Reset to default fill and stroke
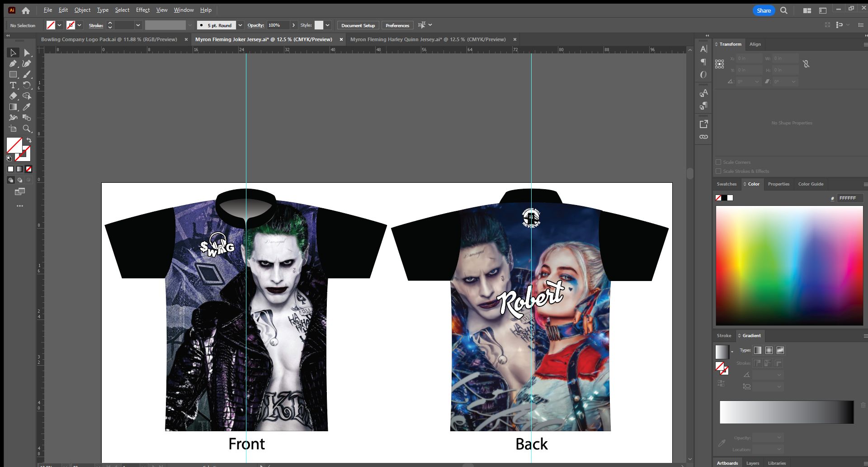The image size is (868, 467). point(9,158)
